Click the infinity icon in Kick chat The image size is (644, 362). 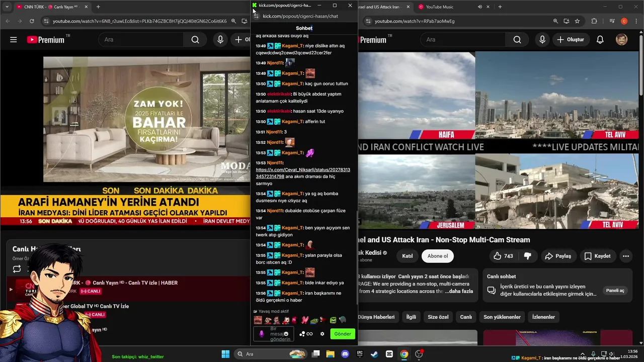point(309,334)
